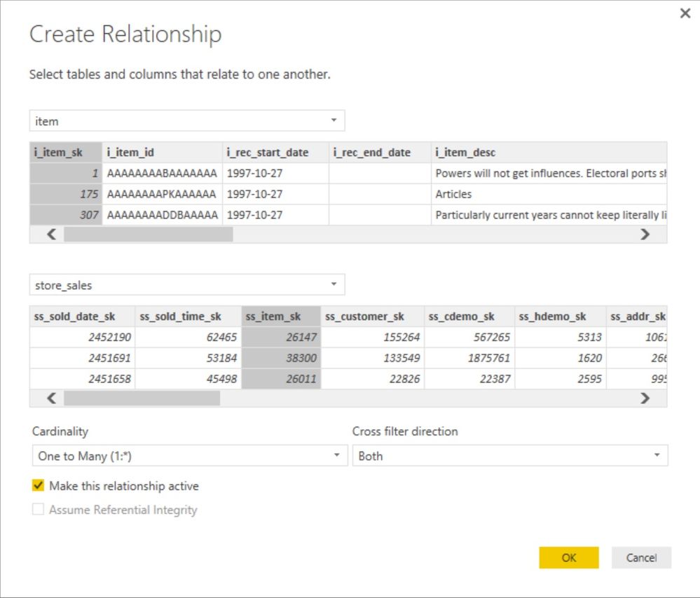Click the value 26147 in ss_item_sk

(301, 337)
